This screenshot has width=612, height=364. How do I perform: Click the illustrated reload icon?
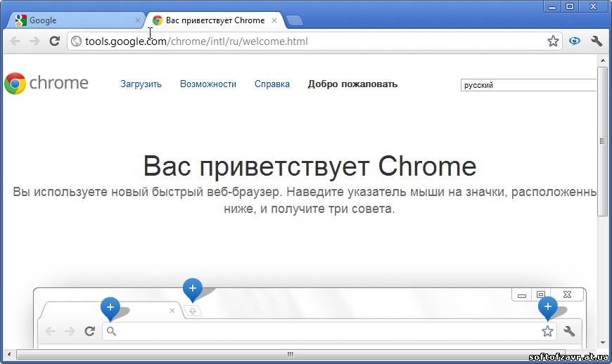point(90,331)
